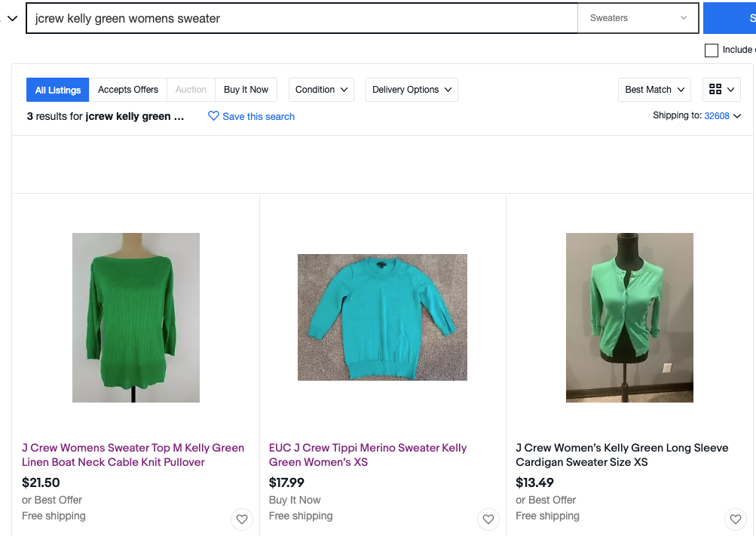Open the Delivery Options dropdown

click(412, 90)
